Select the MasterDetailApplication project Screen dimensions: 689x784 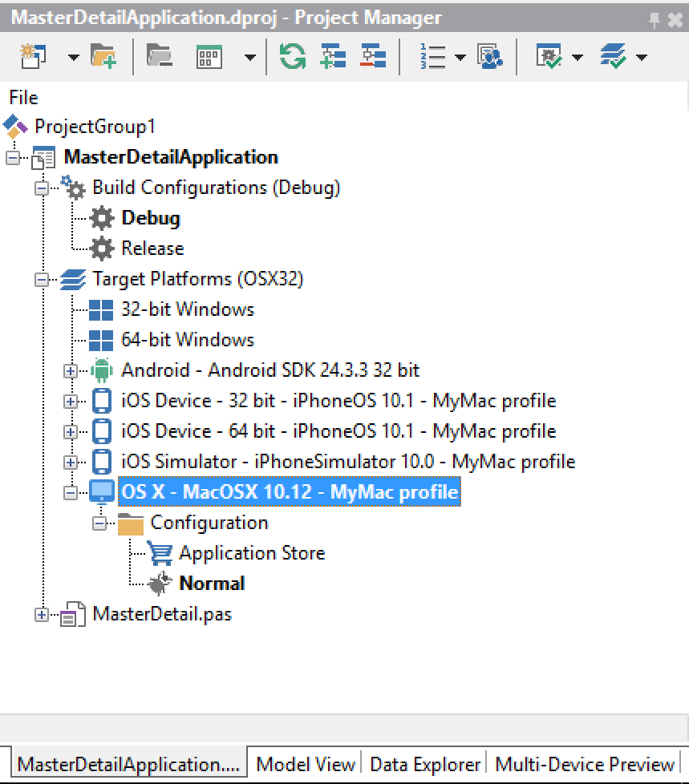(171, 157)
